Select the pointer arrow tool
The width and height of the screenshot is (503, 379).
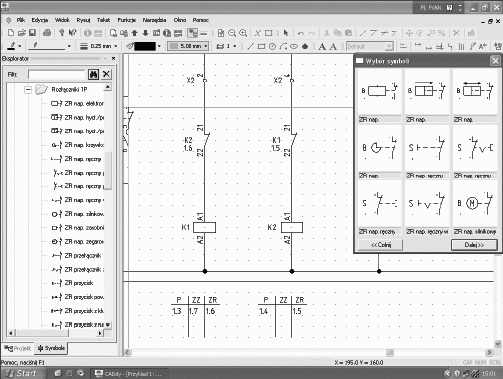click(x=285, y=33)
